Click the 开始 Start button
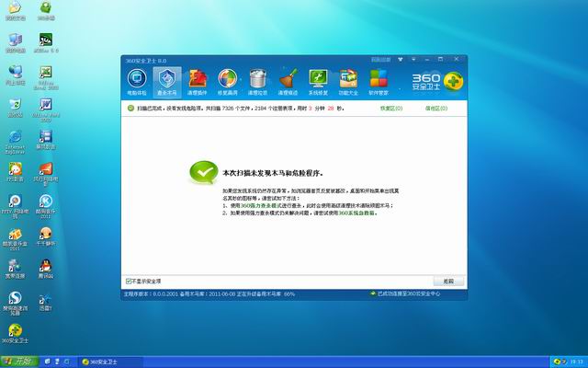588x368 pixels. 19,362
